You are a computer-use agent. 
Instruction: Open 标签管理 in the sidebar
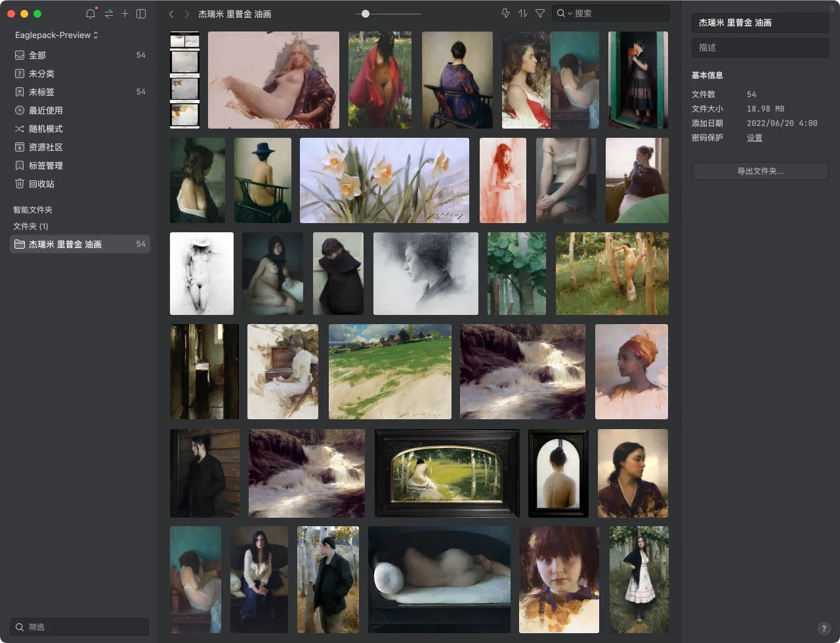click(x=80, y=165)
